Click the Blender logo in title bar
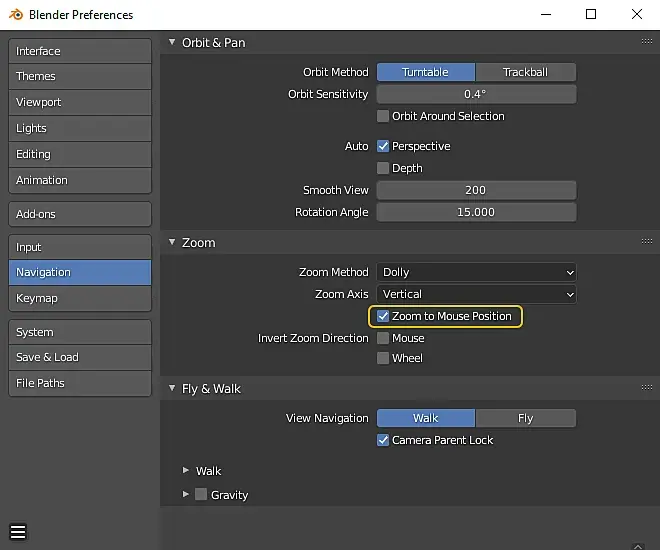 point(17,15)
